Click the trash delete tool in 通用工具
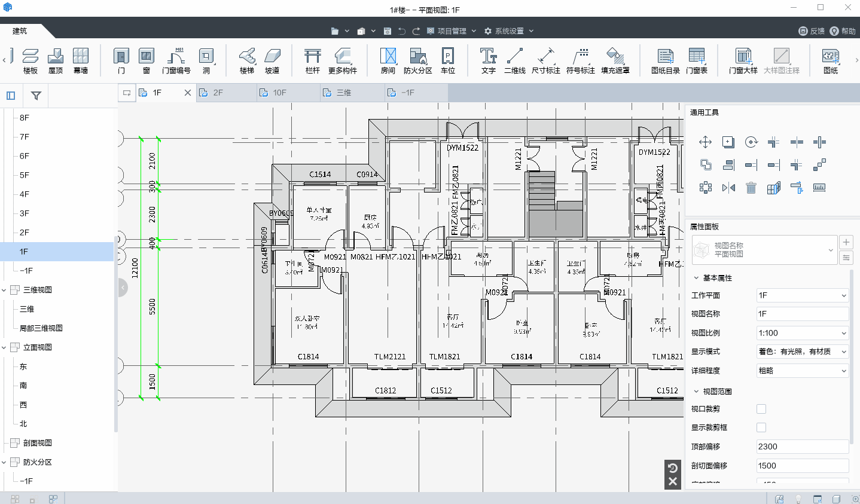This screenshot has width=860, height=504. pos(751,188)
